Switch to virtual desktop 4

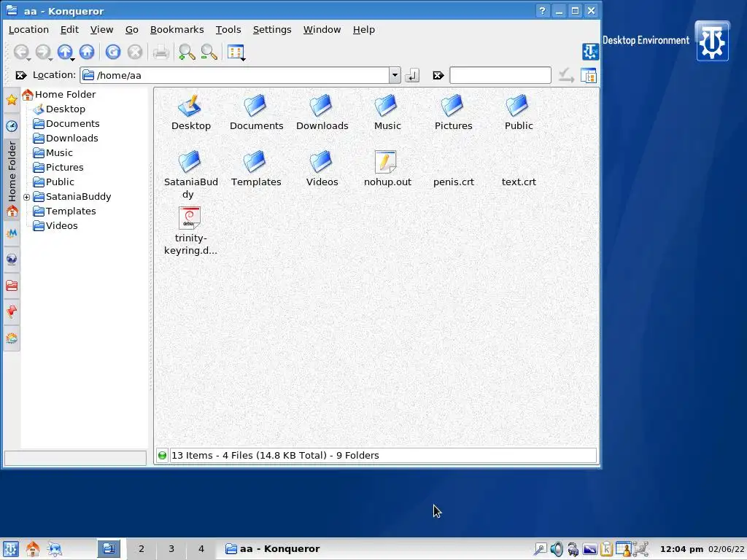pyautogui.click(x=201, y=549)
